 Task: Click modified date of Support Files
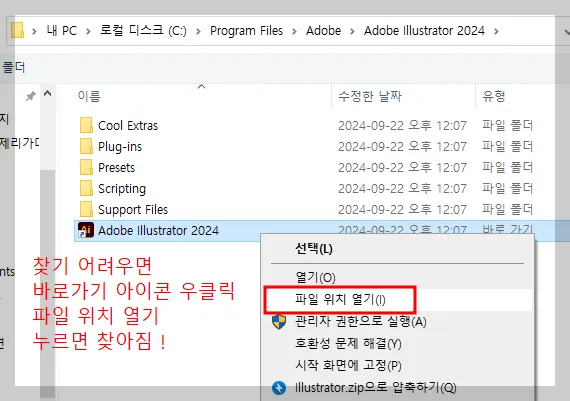pyautogui.click(x=402, y=210)
